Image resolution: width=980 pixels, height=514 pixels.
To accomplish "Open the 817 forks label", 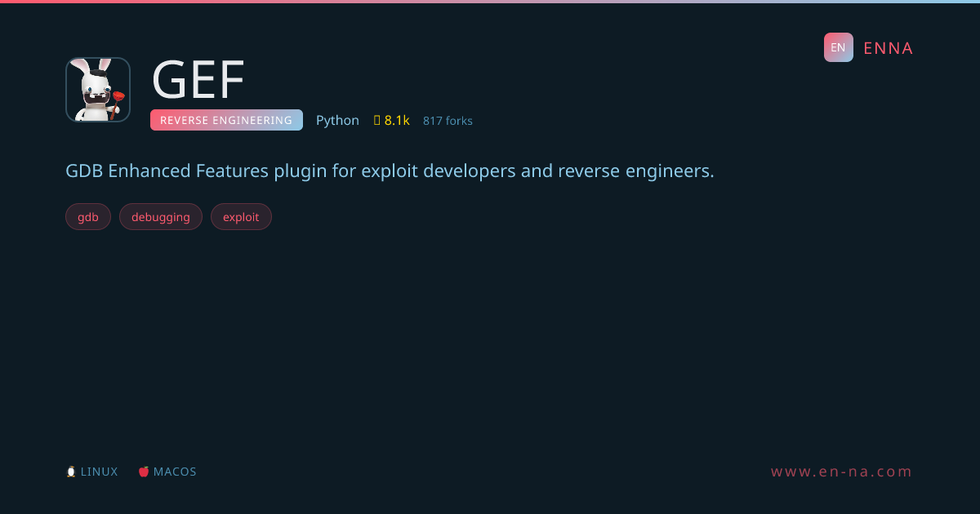I will 448,121.
